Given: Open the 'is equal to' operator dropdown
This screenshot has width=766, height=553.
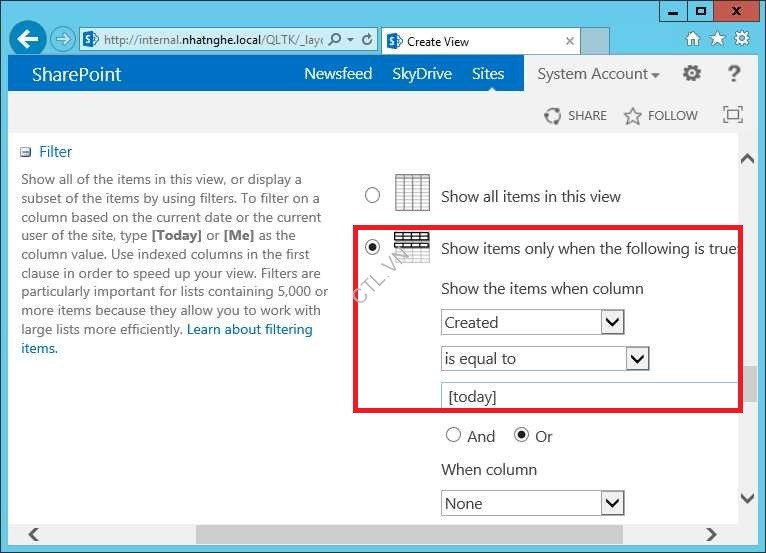Looking at the screenshot, I should (637, 358).
